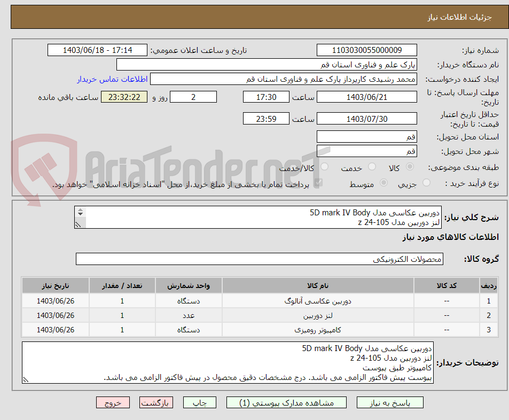Click the delivery city field شهر محل تحویل
The width and height of the screenshot is (509, 420).
[367, 151]
